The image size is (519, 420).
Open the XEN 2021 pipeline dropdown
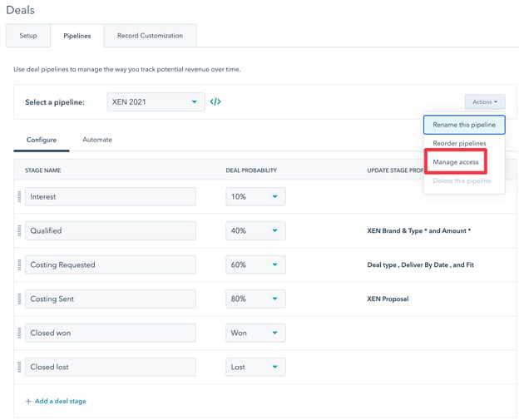(156, 102)
